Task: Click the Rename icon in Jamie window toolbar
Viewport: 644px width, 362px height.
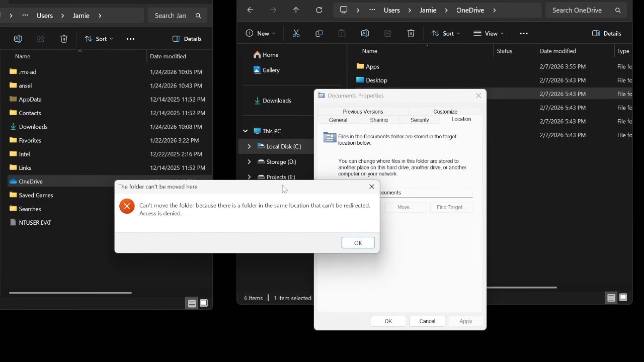Action: tap(18, 39)
